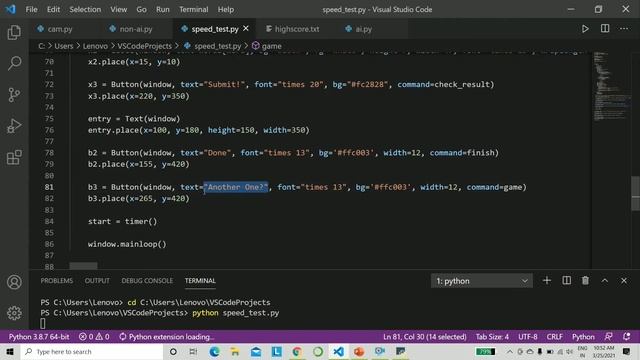Open the Terminal menu

193,9
